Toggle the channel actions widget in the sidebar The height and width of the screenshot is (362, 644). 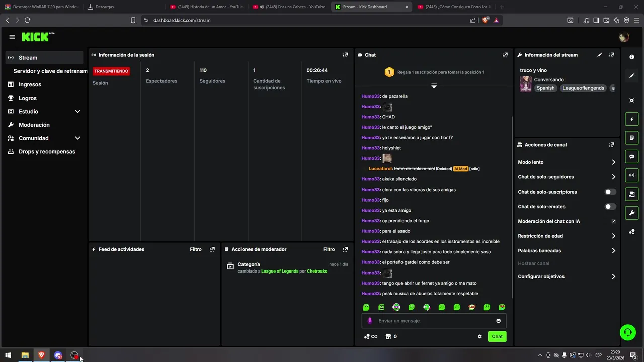tap(632, 194)
